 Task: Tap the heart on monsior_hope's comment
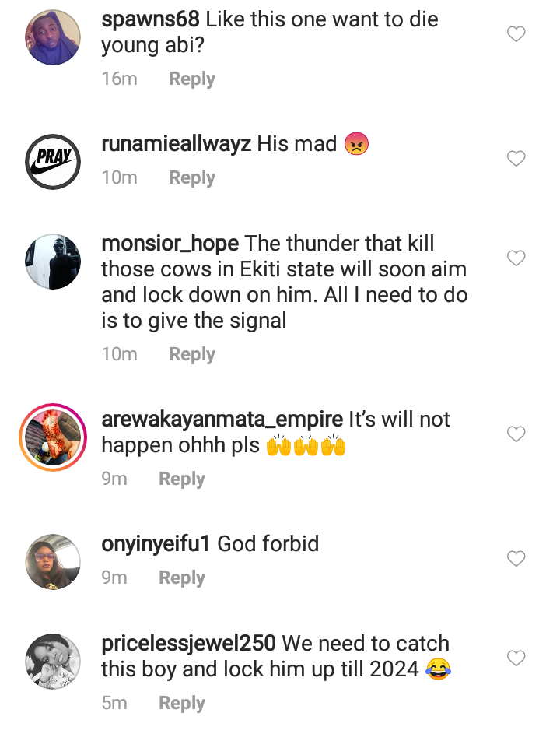tap(516, 258)
